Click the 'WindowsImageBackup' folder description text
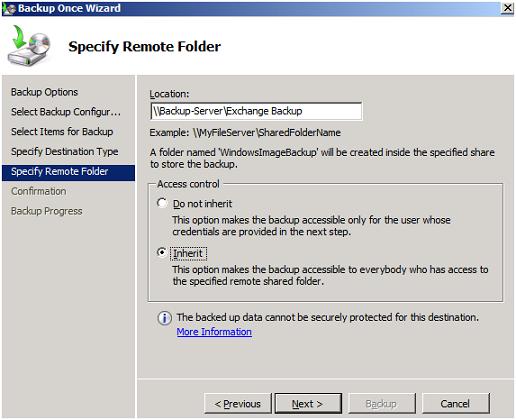This screenshot has width=516, height=420. point(322,158)
